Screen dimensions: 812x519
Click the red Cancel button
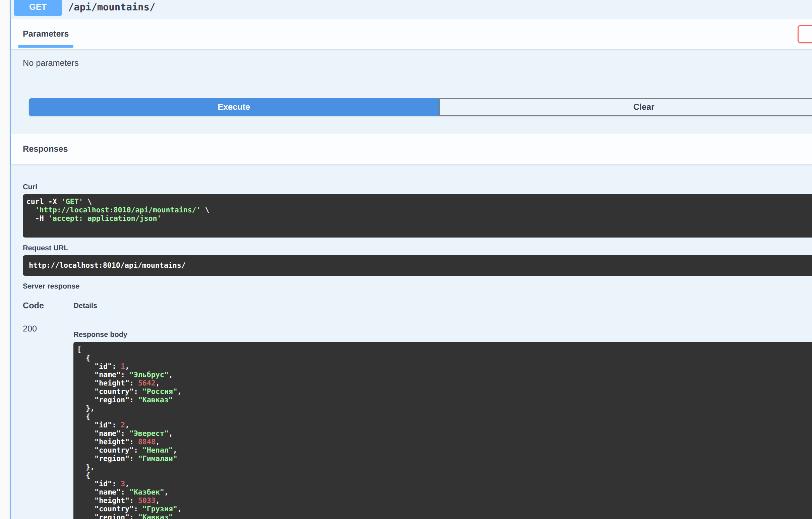806,34
